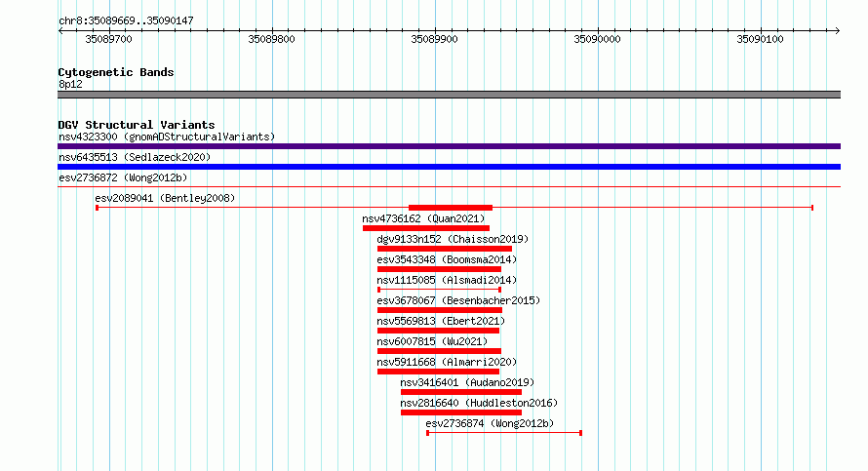Click nsv2816640 (Huddleston2016) variant label
Screen dimensions: 868x471
[479, 403]
